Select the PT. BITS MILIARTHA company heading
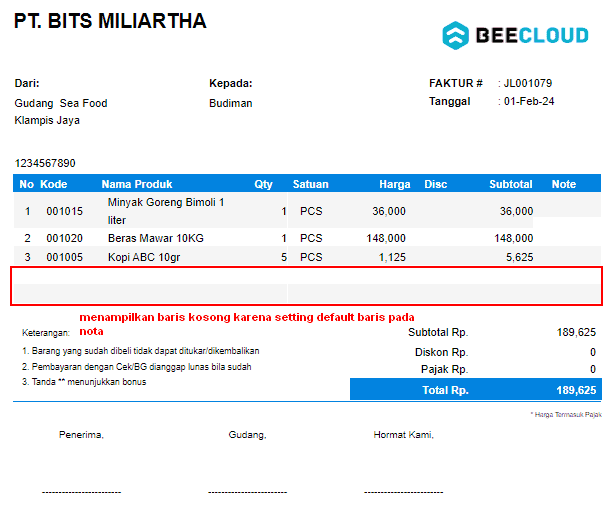The width and height of the screenshot is (616, 507). (110, 21)
